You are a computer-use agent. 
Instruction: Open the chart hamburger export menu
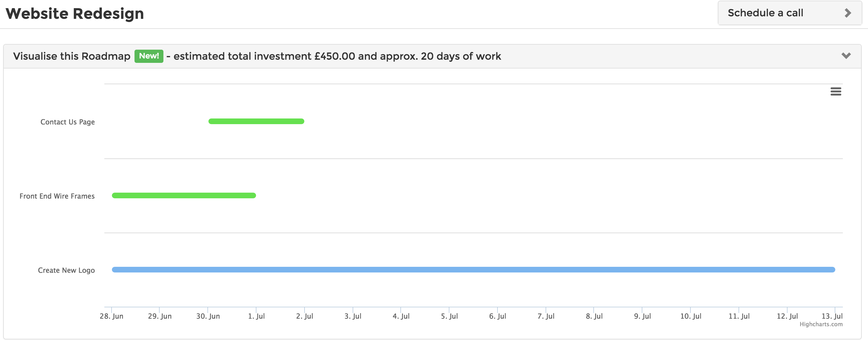pos(835,91)
